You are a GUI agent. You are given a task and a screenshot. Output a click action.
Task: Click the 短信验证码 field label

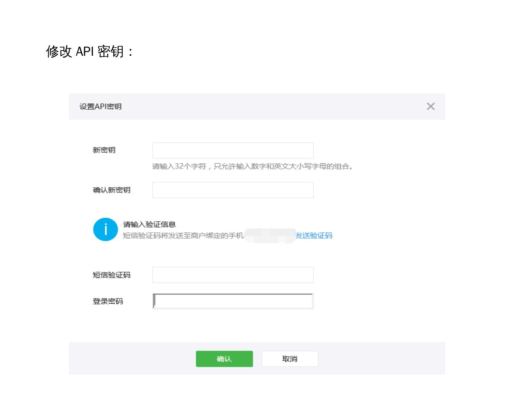[111, 275]
